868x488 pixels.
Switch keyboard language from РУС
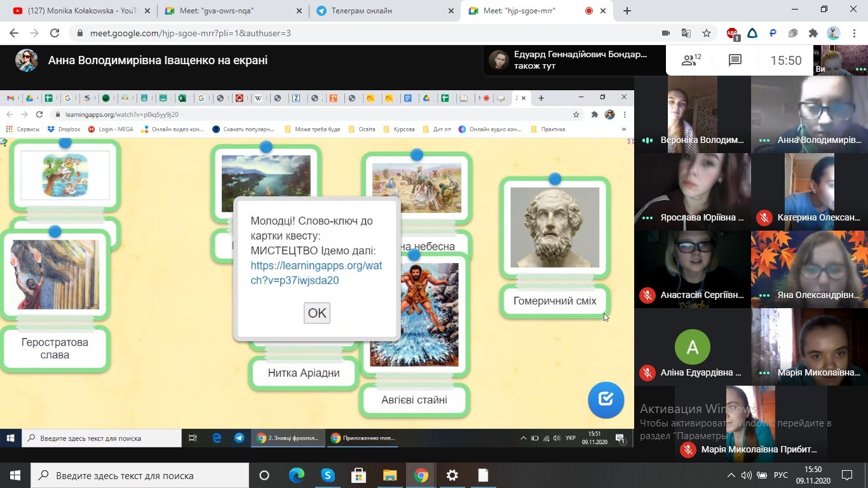click(780, 475)
